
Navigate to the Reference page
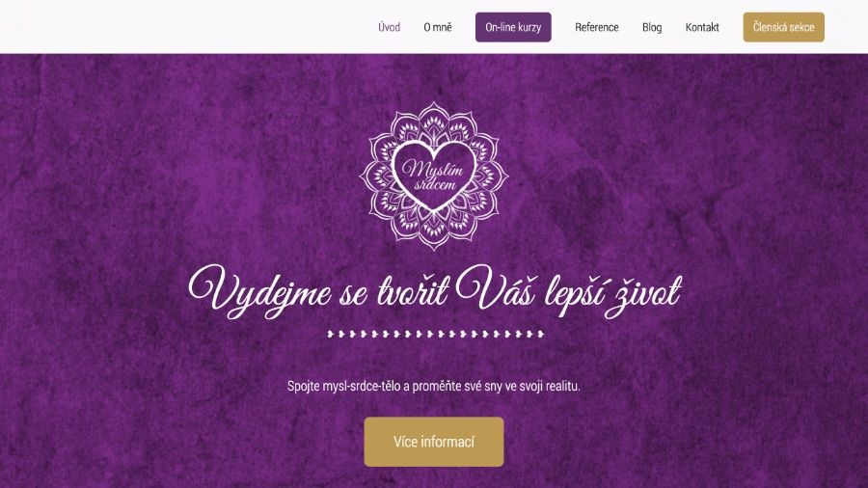(597, 27)
